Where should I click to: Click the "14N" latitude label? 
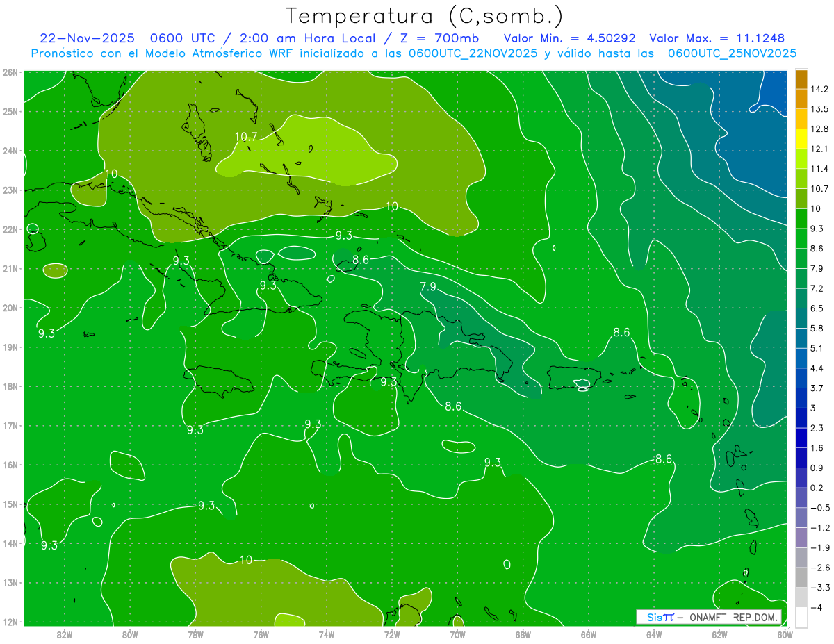coord(10,543)
